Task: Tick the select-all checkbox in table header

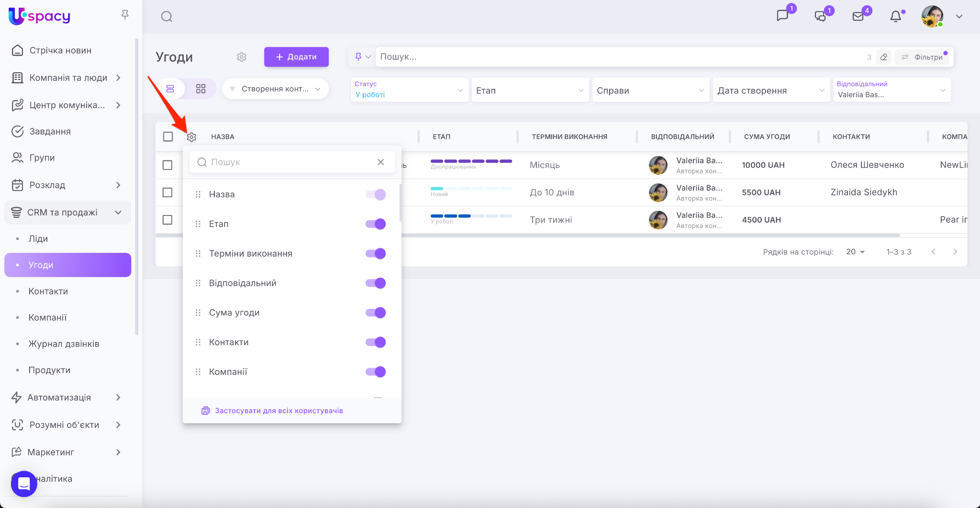Action: click(168, 137)
